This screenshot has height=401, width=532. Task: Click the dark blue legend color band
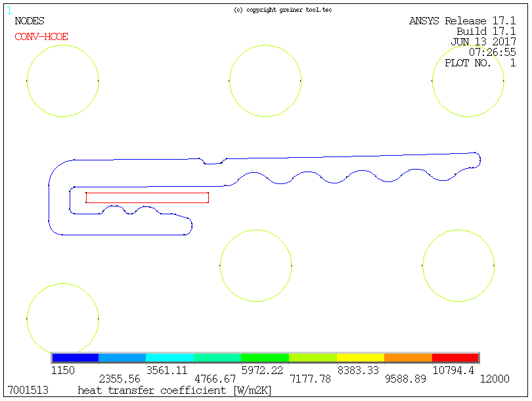tap(76, 358)
